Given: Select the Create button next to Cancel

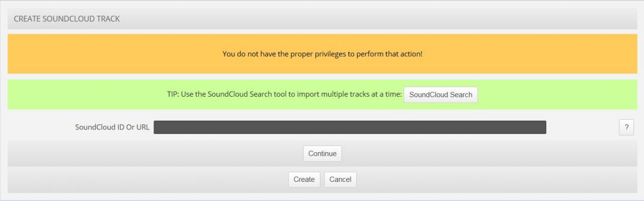Looking at the screenshot, I should 304,179.
